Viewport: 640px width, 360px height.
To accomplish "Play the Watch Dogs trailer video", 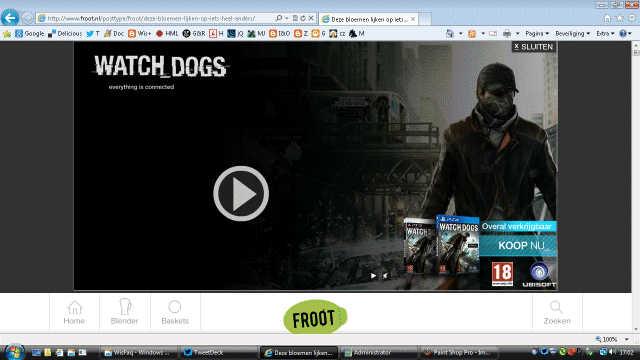I will (241, 193).
